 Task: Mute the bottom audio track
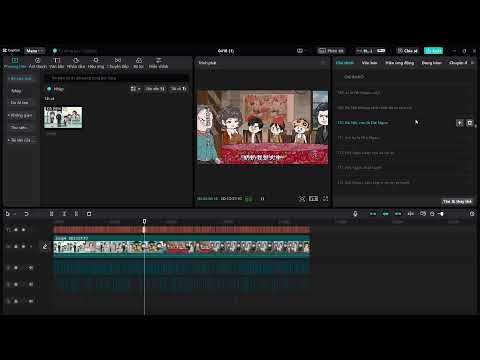(31, 301)
